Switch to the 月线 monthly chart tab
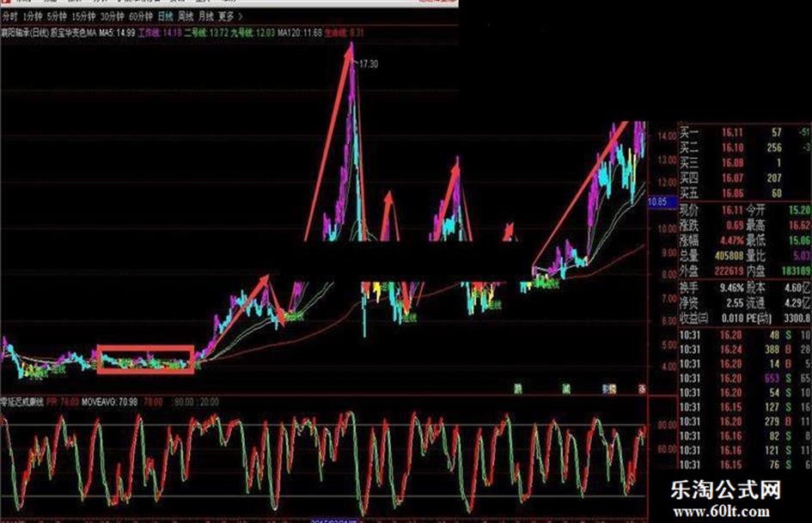 coord(205,16)
